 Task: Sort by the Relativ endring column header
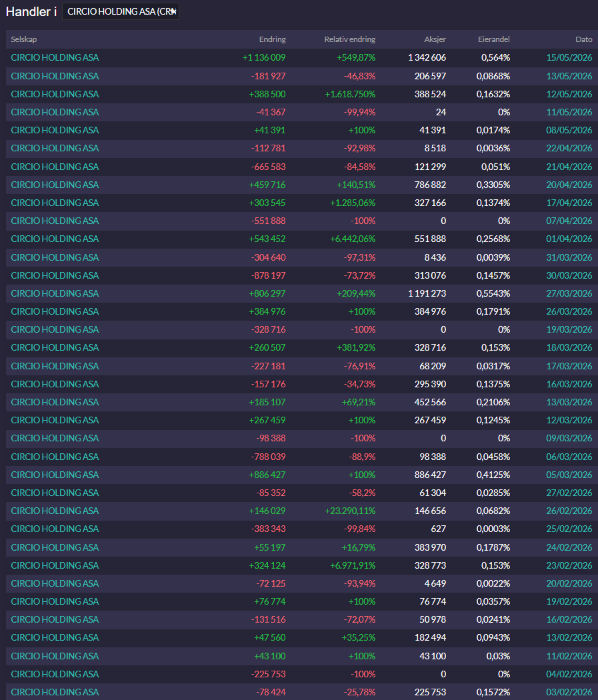[349, 39]
